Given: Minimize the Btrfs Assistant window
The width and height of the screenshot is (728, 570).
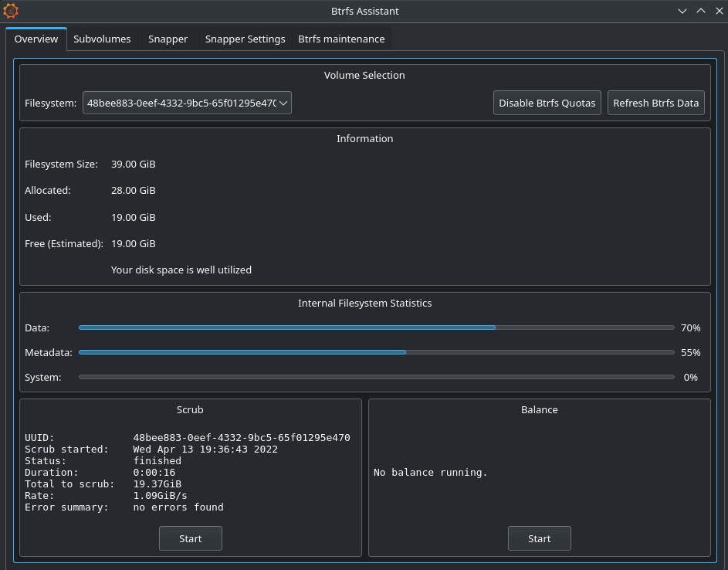Looking at the screenshot, I should 682,11.
